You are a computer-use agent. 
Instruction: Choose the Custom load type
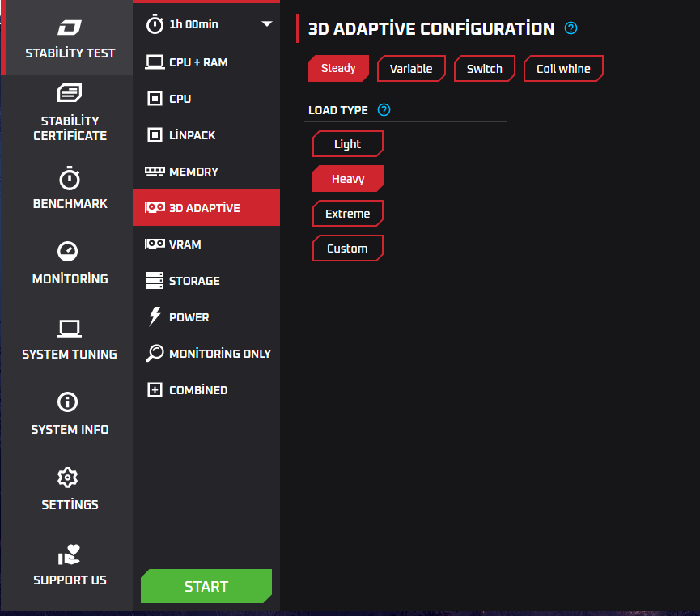[x=348, y=249]
